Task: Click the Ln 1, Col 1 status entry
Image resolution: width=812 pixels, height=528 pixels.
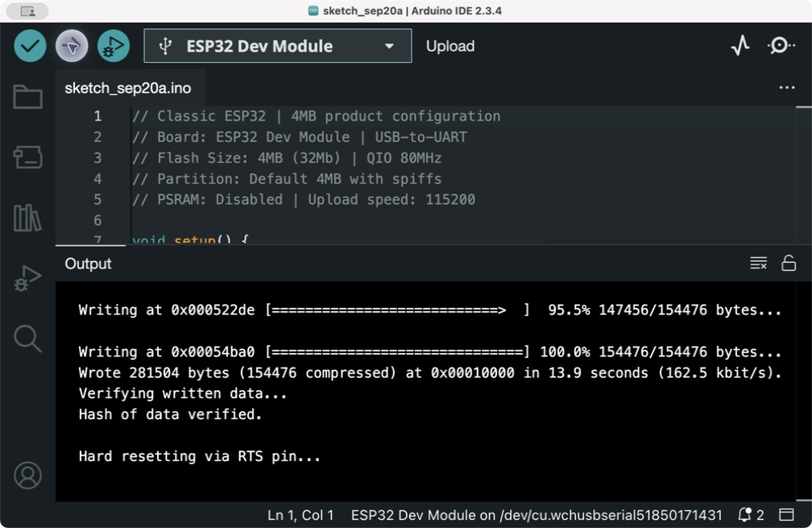Action: click(x=300, y=515)
